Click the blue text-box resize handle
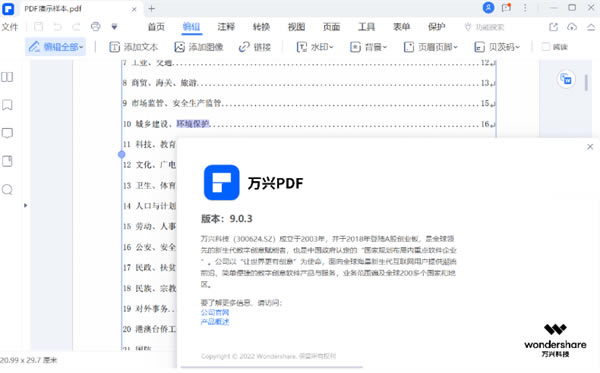Screen dimensions: 600x373 pyautogui.click(x=122, y=154)
